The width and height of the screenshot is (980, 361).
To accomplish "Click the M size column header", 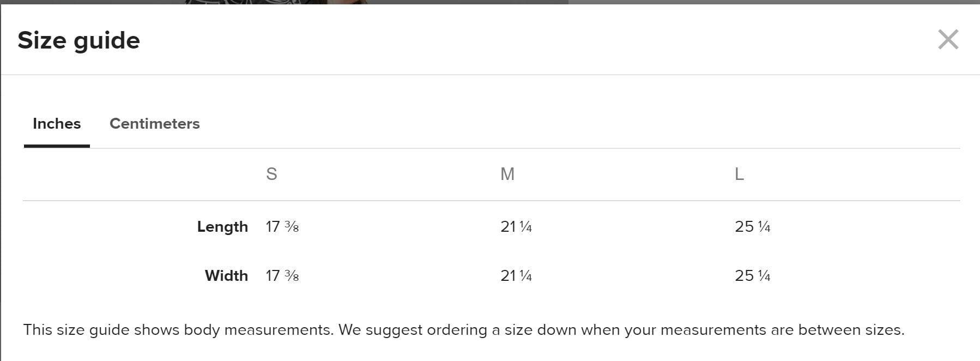I will [x=507, y=174].
